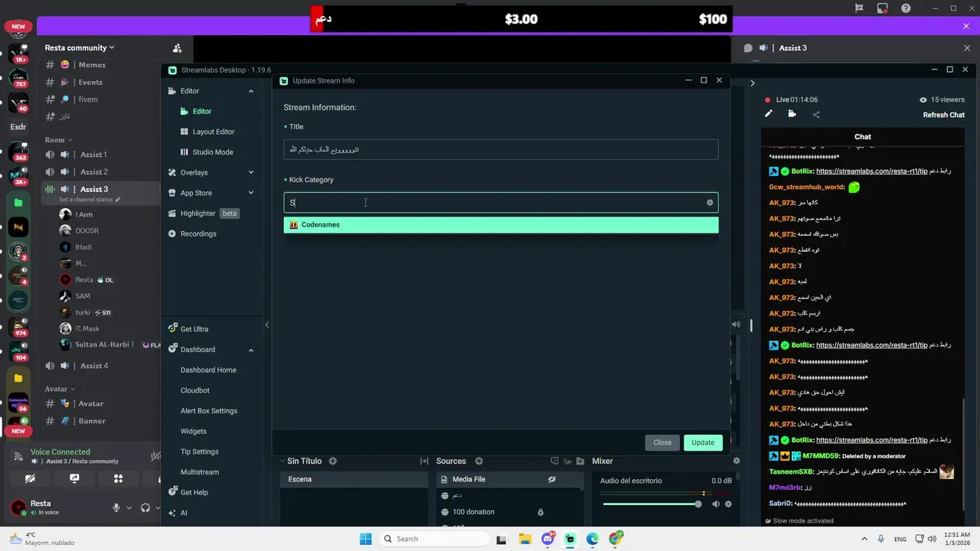
Task: Mute Audio del escritorio speaker icon
Action: (x=716, y=504)
